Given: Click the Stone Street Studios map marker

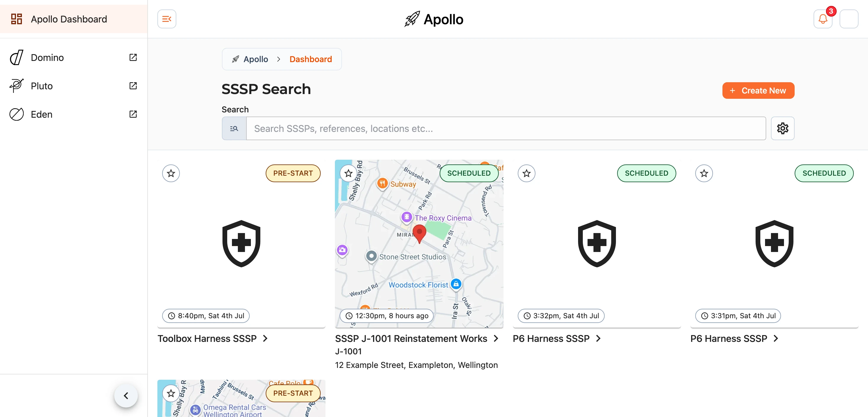Looking at the screenshot, I should 371,256.
